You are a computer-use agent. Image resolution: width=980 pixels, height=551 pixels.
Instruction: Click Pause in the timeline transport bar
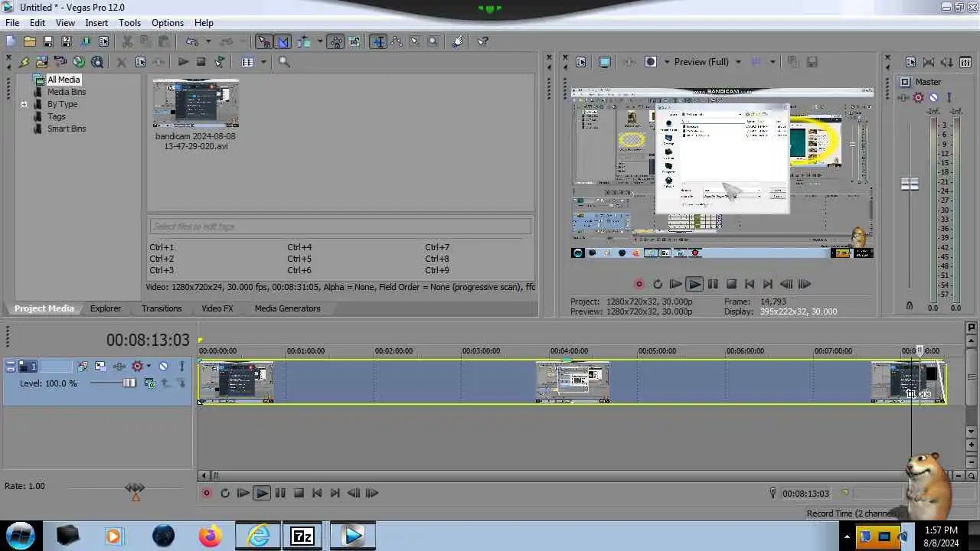pos(280,494)
